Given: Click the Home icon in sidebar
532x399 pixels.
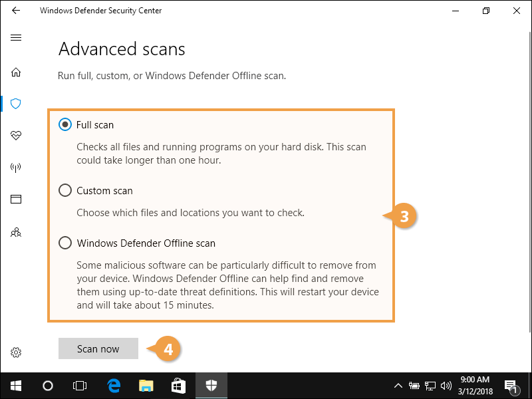Looking at the screenshot, I should [x=16, y=72].
